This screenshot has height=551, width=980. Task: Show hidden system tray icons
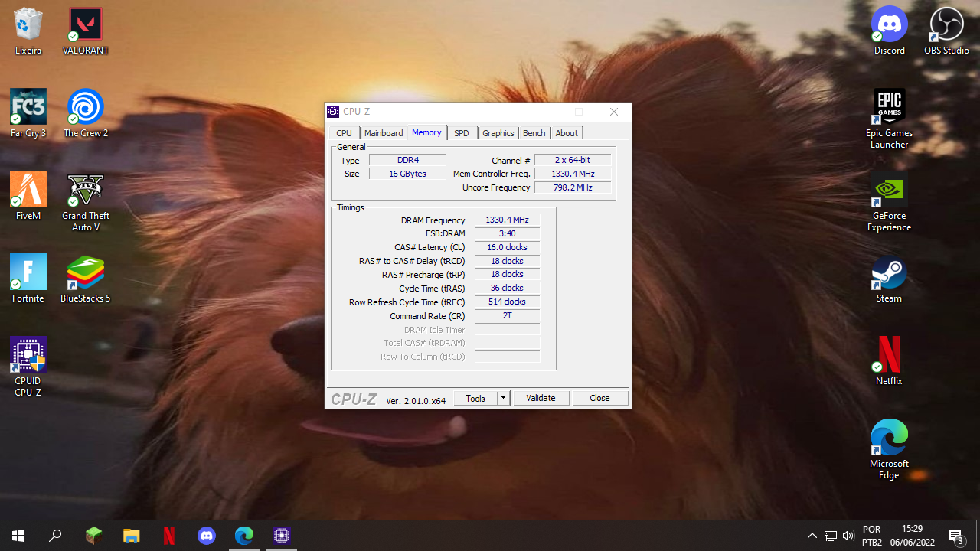pyautogui.click(x=812, y=536)
